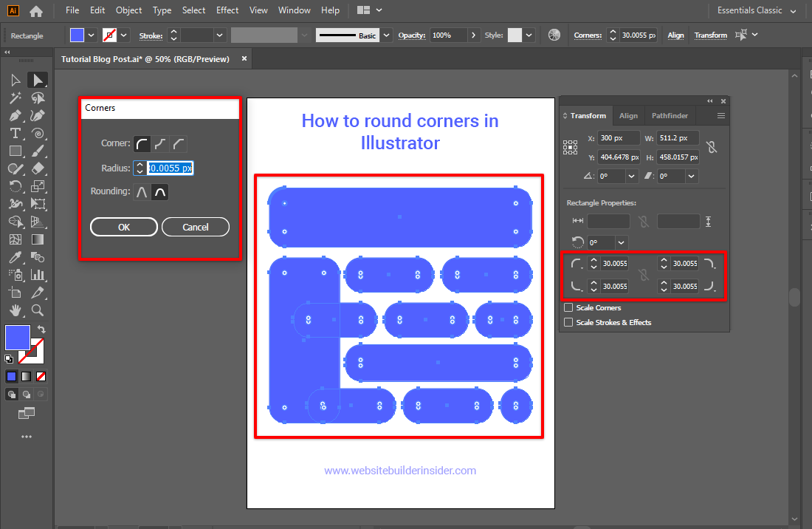The height and width of the screenshot is (529, 812).
Task: Select the Pen tool
Action: [16, 115]
